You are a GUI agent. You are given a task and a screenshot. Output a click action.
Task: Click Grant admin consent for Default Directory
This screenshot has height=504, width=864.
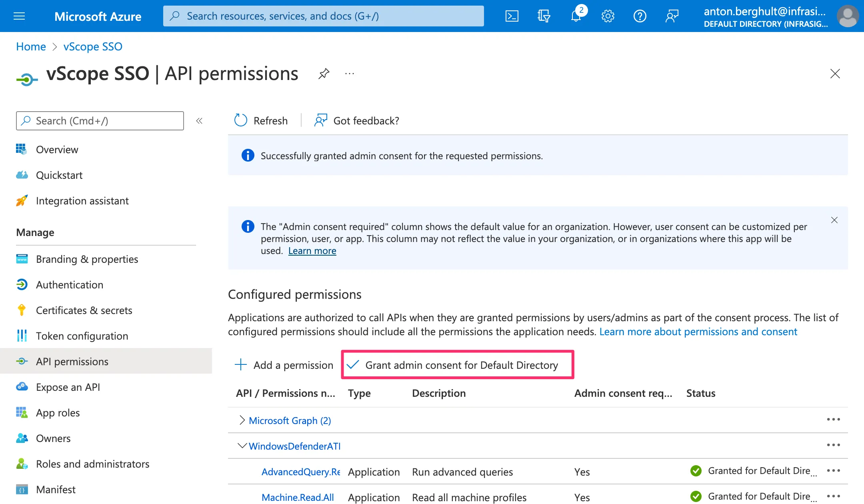(458, 365)
